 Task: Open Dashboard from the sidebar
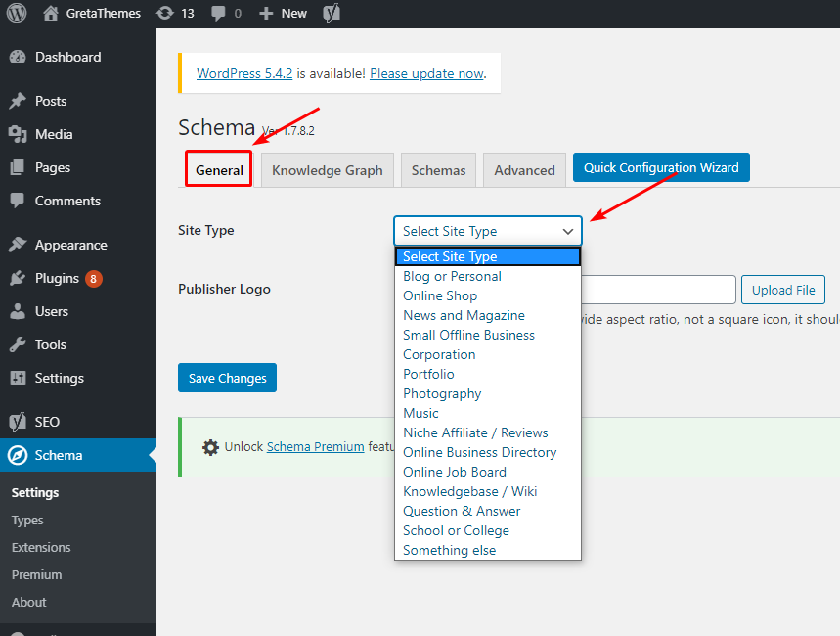pos(67,57)
